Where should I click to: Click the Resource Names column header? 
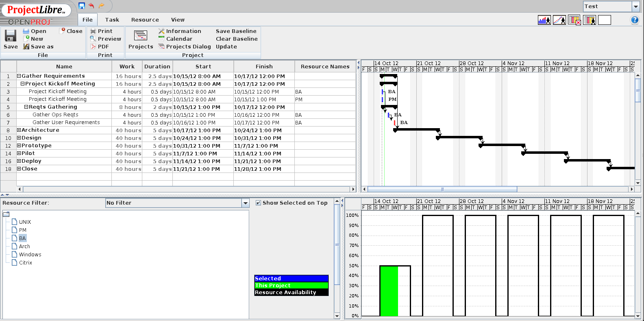[x=325, y=66]
